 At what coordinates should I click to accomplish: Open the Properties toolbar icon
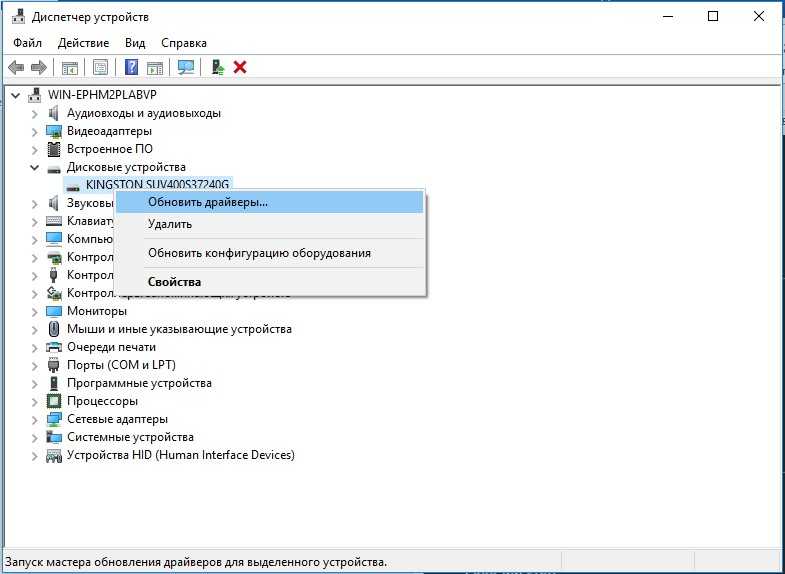[100, 67]
